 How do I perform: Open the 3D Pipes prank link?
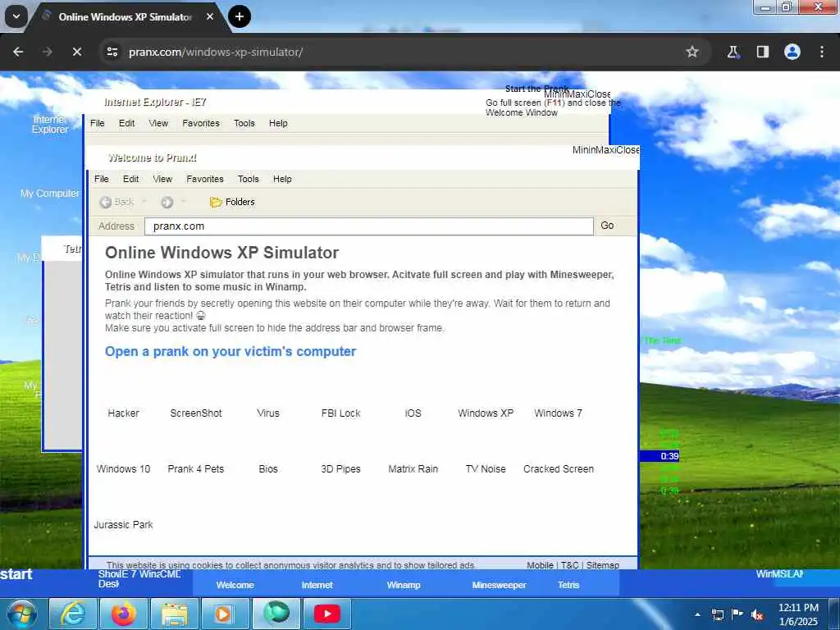340,468
